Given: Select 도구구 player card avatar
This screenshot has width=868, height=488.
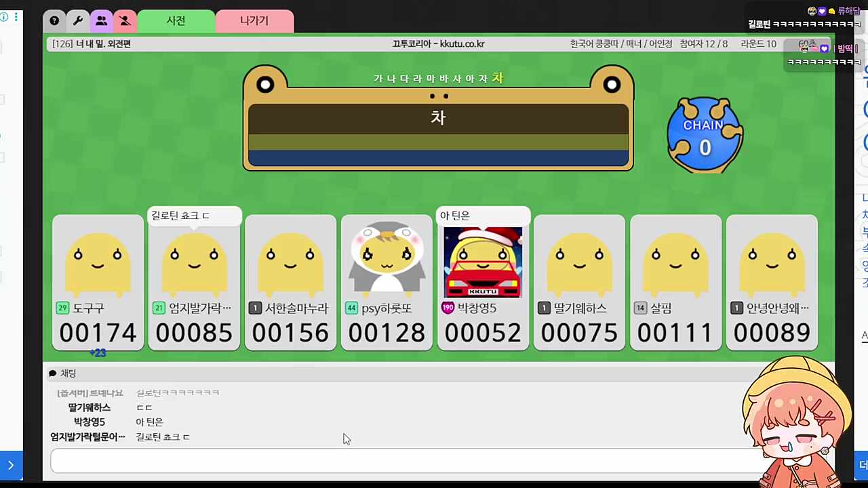Looking at the screenshot, I should (98, 264).
